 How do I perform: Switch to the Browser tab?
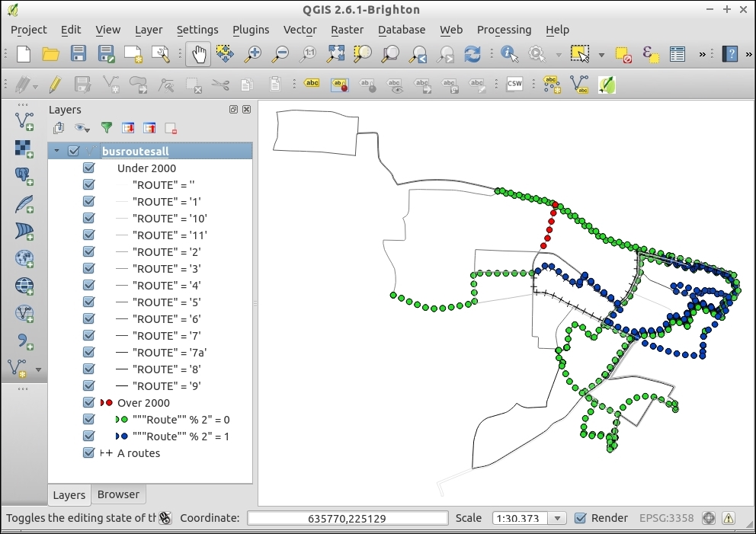tap(118, 494)
